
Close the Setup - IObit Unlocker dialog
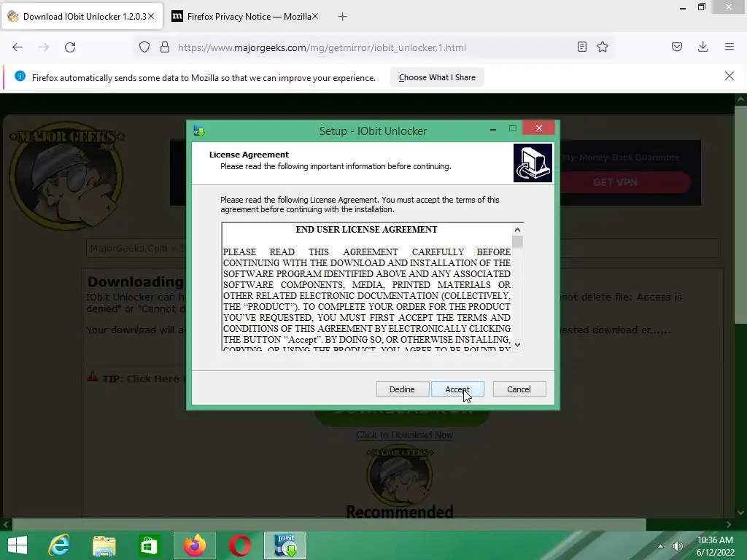(539, 128)
